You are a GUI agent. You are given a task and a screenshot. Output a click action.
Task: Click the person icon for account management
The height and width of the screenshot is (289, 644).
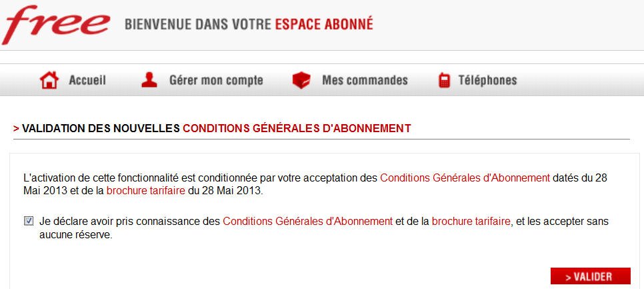click(149, 81)
